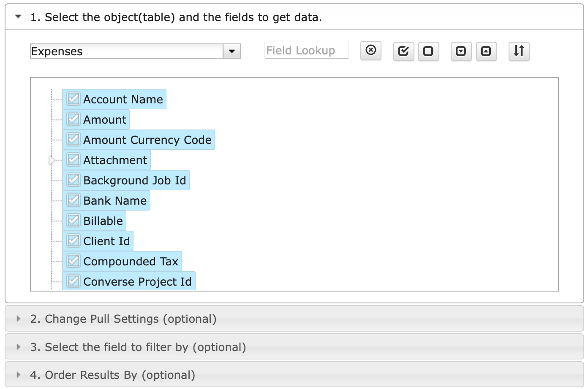Image resolution: width=588 pixels, height=389 pixels.
Task: Select the Converse Project Id field
Action: [x=137, y=282]
